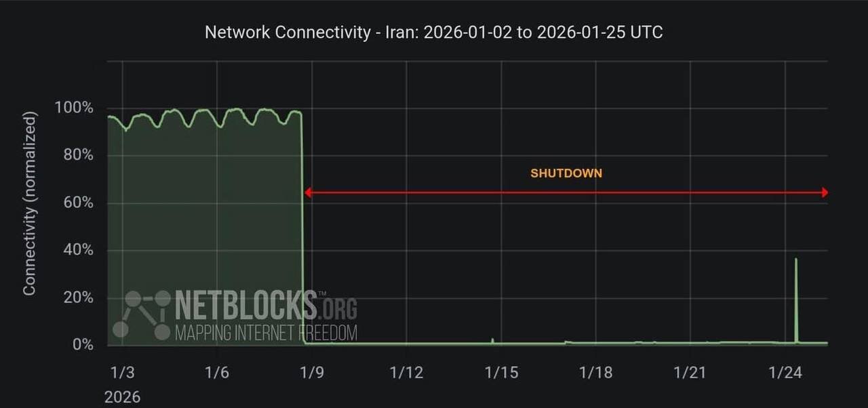The height and width of the screenshot is (408, 868).
Task: Click the "MAPPING INTERNET FREEDOM" tagline
Action: pos(266,333)
